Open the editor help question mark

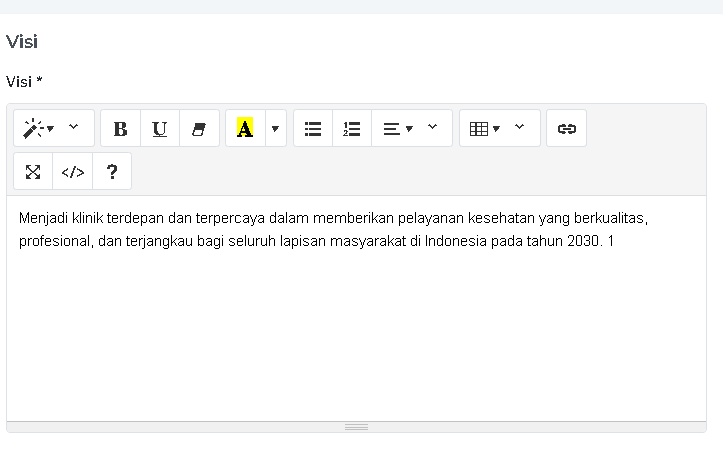(112, 172)
